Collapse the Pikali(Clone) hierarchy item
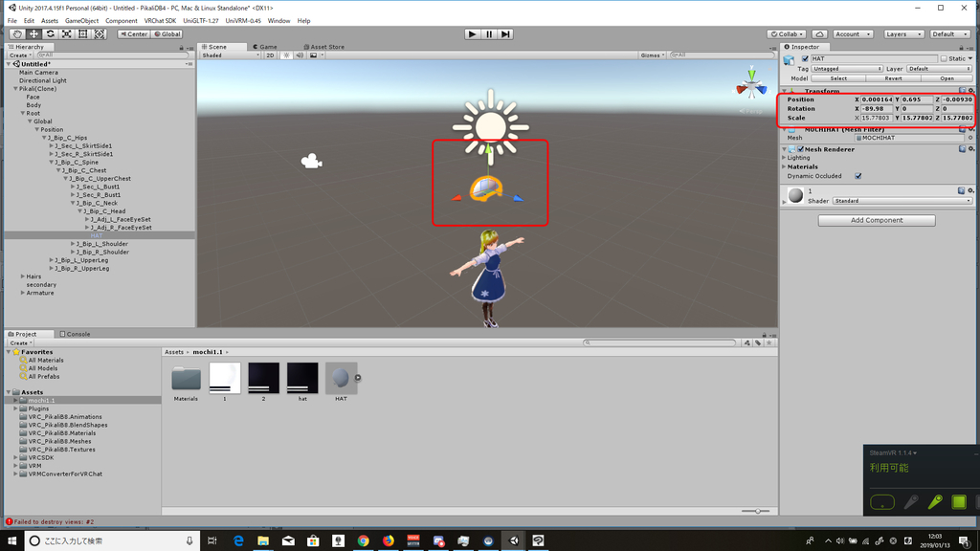980x551 pixels. pyautogui.click(x=15, y=89)
